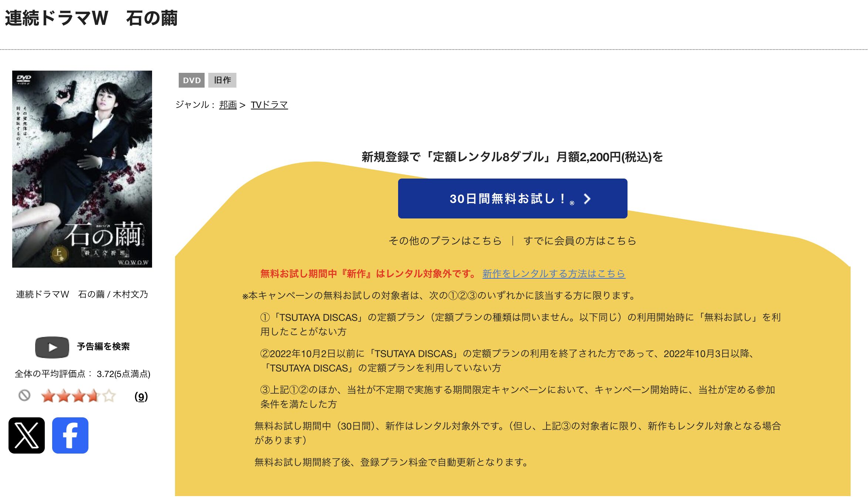
Task: Click condition ① about TSUTAYA DISCAS plan
Action: (521, 324)
